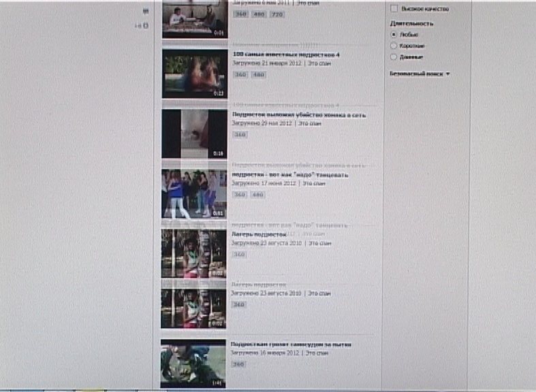
Task: Select the Любые duration radio button
Action: [394, 35]
